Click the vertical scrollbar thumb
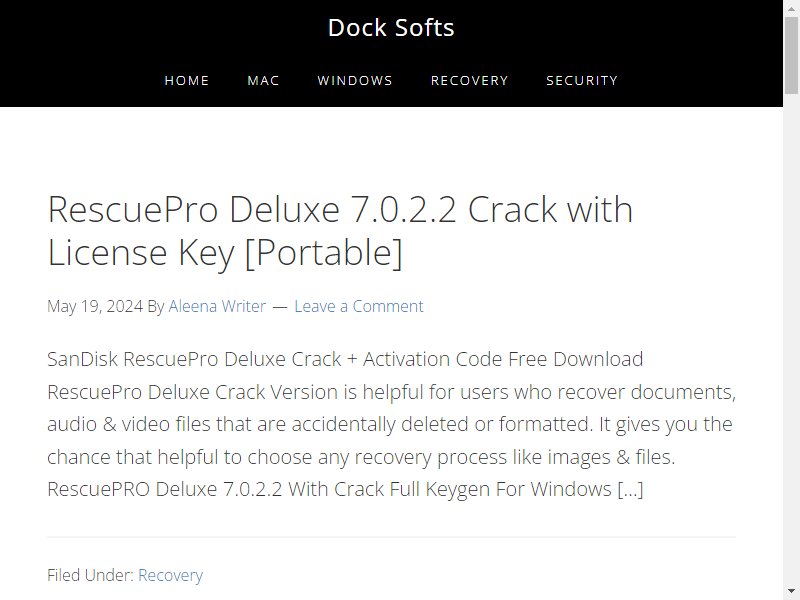This screenshot has width=800, height=600. point(791,55)
